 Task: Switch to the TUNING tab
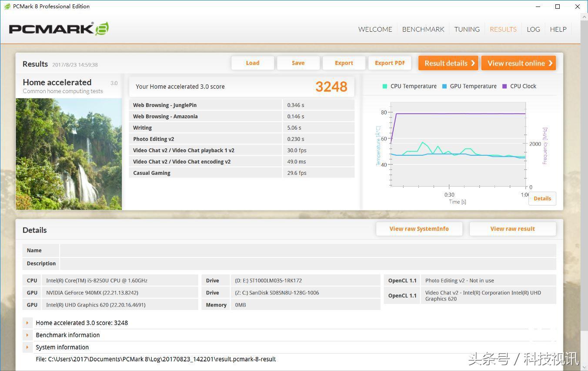[467, 29]
